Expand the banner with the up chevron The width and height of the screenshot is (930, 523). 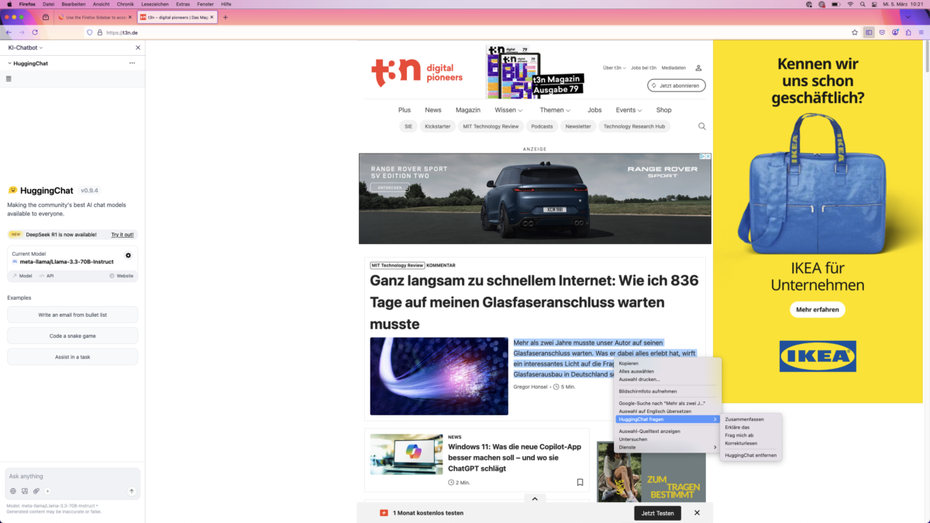pyautogui.click(x=534, y=499)
